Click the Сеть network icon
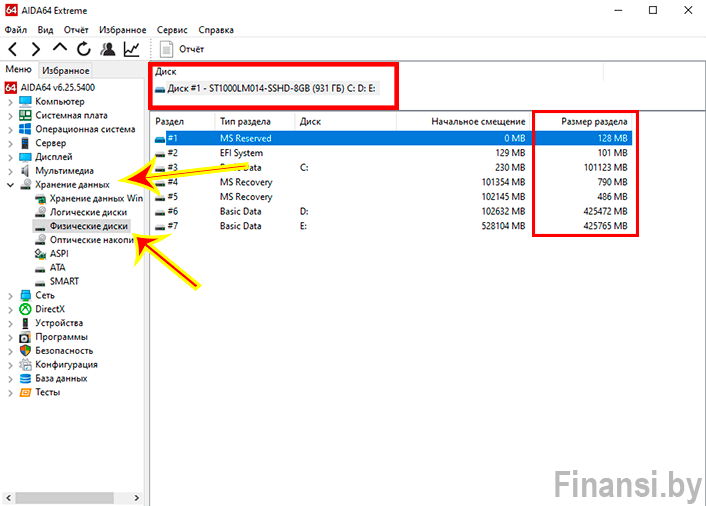This screenshot has height=506, width=706. point(25,295)
